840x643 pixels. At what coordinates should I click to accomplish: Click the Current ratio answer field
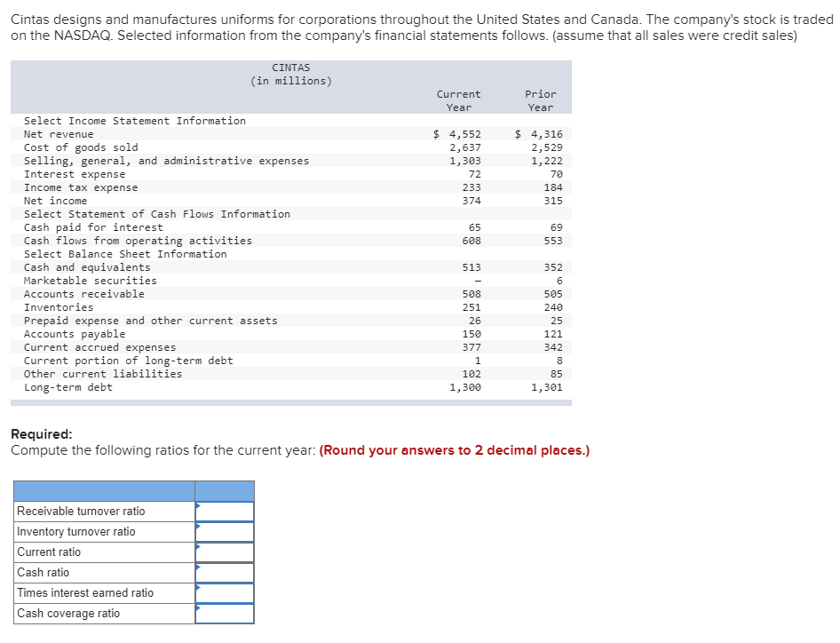click(x=225, y=552)
